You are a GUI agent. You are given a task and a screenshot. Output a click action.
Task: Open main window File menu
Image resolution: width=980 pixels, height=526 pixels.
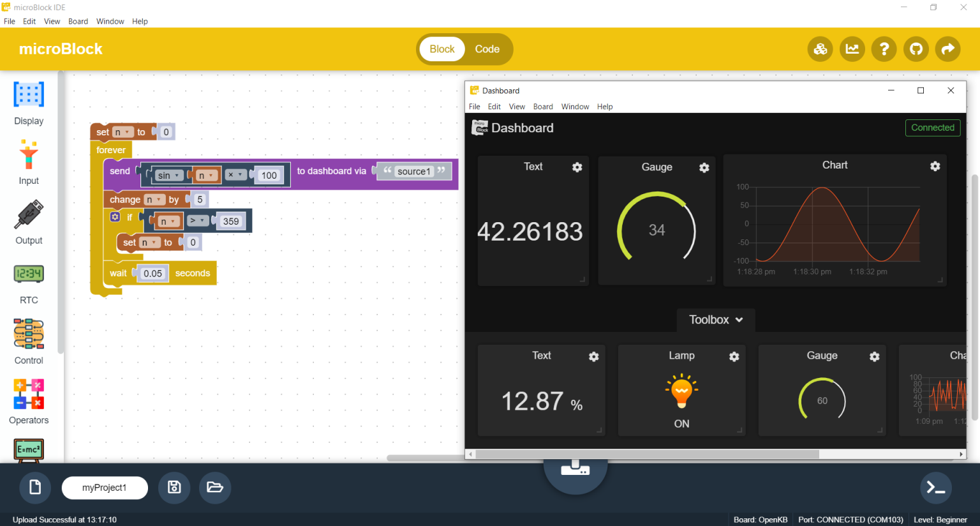tap(10, 21)
